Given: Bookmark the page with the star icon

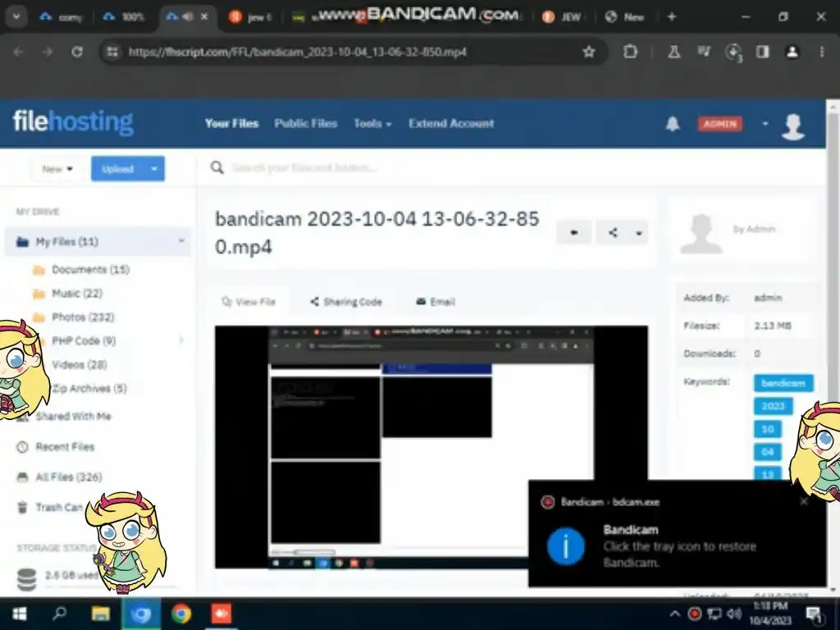Looking at the screenshot, I should tap(589, 52).
